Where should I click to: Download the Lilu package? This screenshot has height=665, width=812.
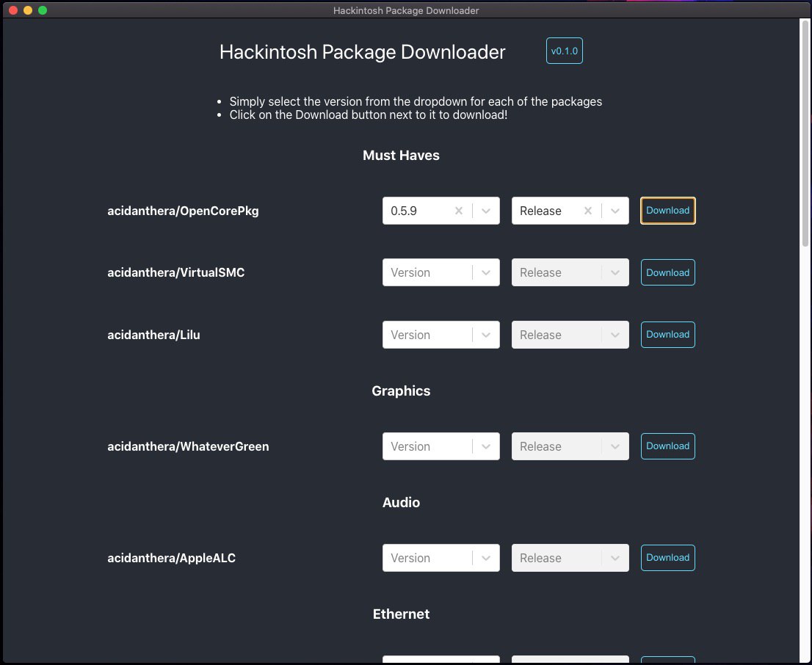tap(667, 335)
